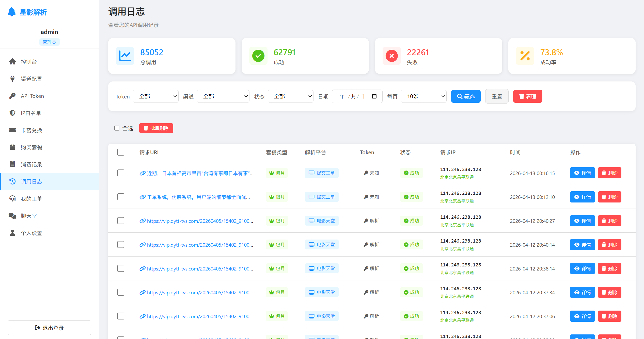Open the 状态 filter dropdown
Image resolution: width=644 pixels, height=339 pixels.
tap(291, 96)
